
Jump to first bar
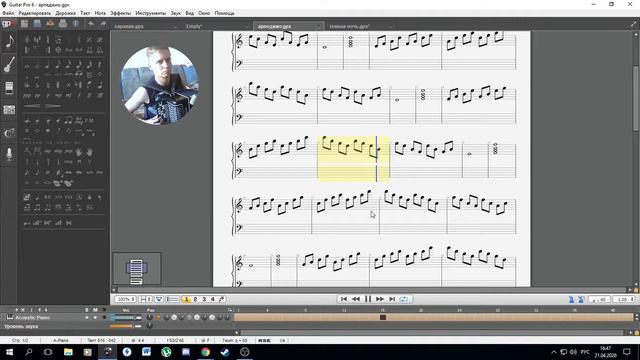344,299
